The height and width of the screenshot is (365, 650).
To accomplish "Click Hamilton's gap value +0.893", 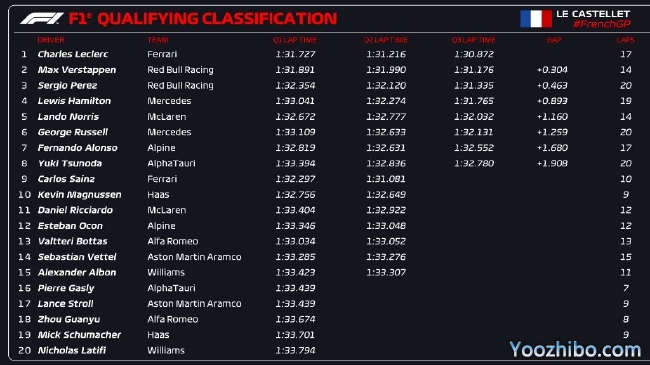I will (552, 101).
